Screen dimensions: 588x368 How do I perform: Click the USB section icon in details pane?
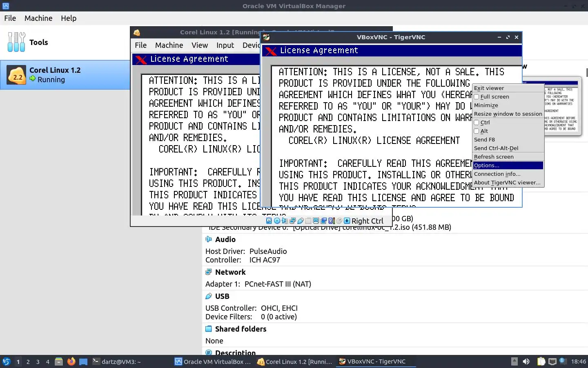[209, 296]
